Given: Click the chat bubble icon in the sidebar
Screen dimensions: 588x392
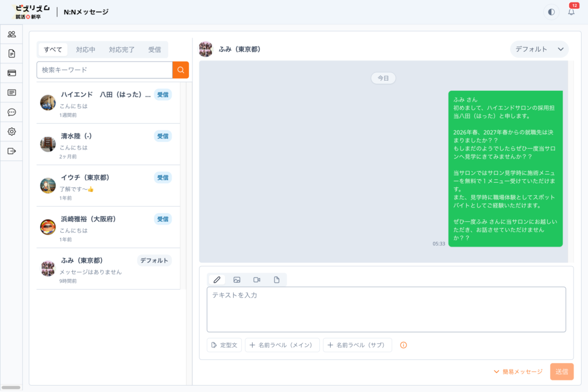Looking at the screenshot, I should (x=11, y=112).
